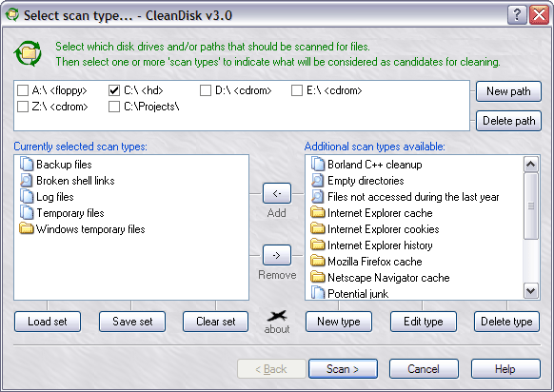Click the Internet Explorer cache folder icon
The image size is (554, 392).
pyautogui.click(x=317, y=212)
